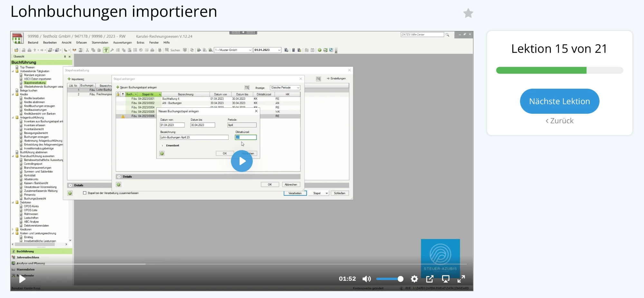Open Einstellungen in the Stapelverarbeitung window
Image resolution: width=644 pixels, height=298 pixels.
[336, 79]
